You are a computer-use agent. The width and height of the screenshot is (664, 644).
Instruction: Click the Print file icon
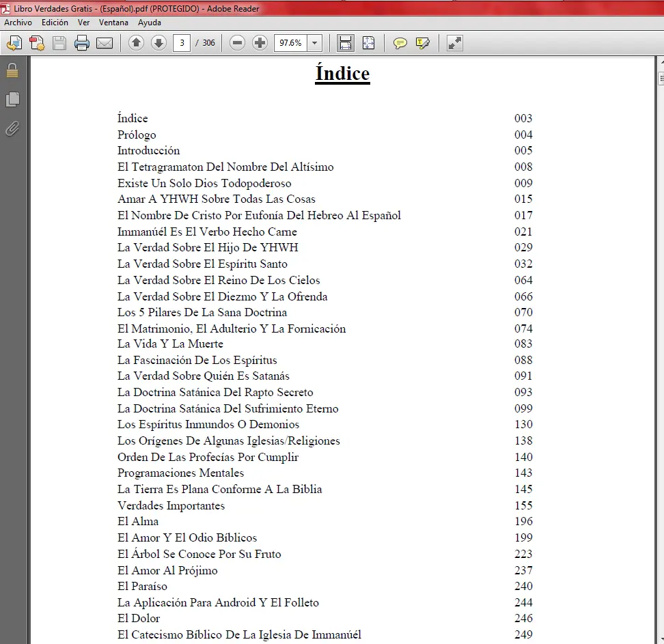pyautogui.click(x=82, y=43)
